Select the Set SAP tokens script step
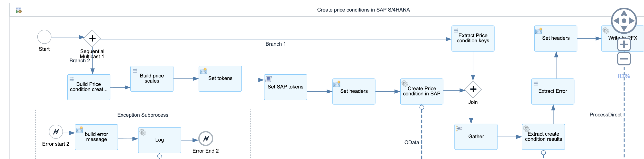Viewport: 644px width, 159px height. click(285, 87)
